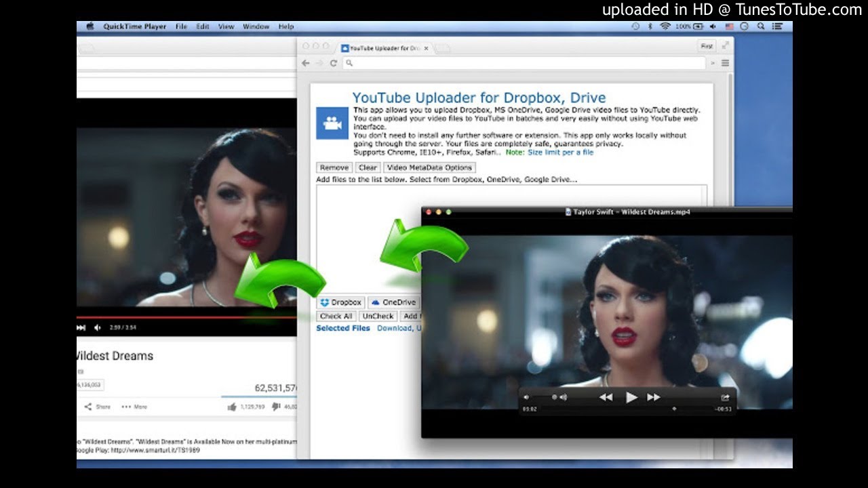
Task: Click the menu bar clock icon
Action: 745,26
